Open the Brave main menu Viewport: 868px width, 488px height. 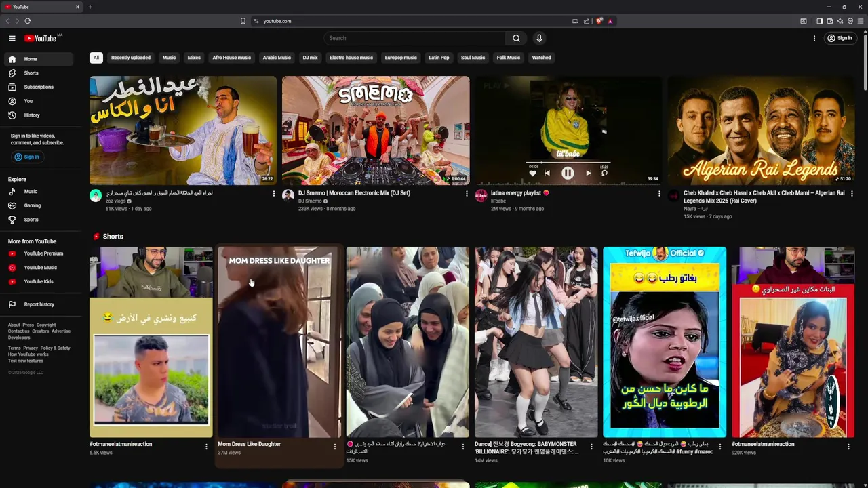(x=861, y=21)
